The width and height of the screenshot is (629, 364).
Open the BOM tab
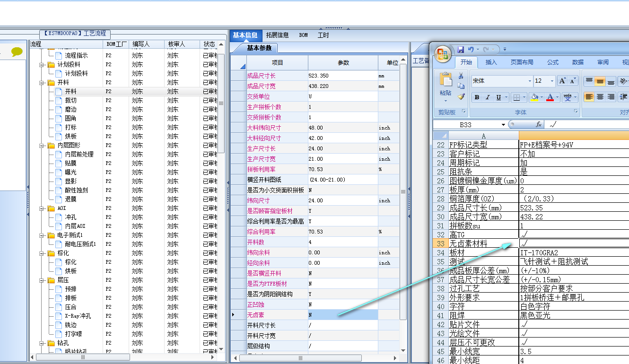[x=303, y=35]
